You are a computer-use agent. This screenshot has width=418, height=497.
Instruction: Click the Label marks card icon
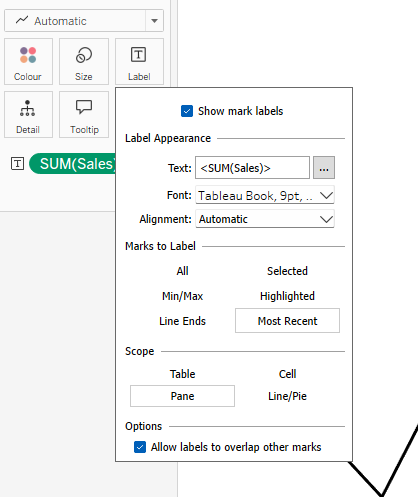tap(139, 55)
